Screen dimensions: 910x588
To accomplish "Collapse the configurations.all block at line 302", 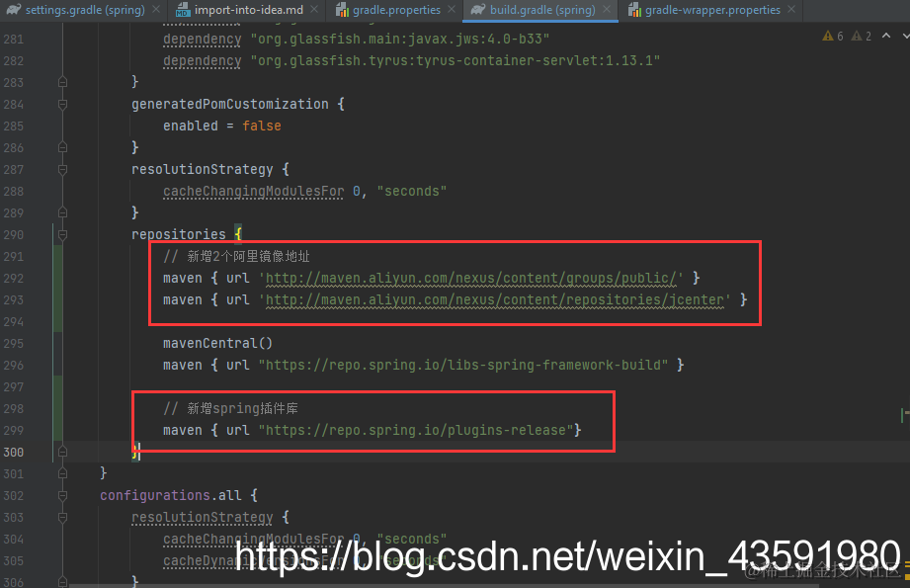I will pos(62,496).
